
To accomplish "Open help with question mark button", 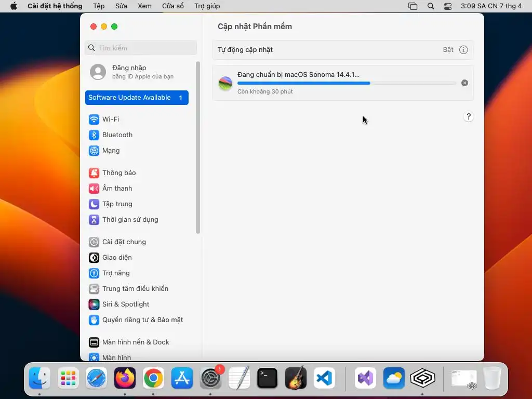I will click(469, 117).
